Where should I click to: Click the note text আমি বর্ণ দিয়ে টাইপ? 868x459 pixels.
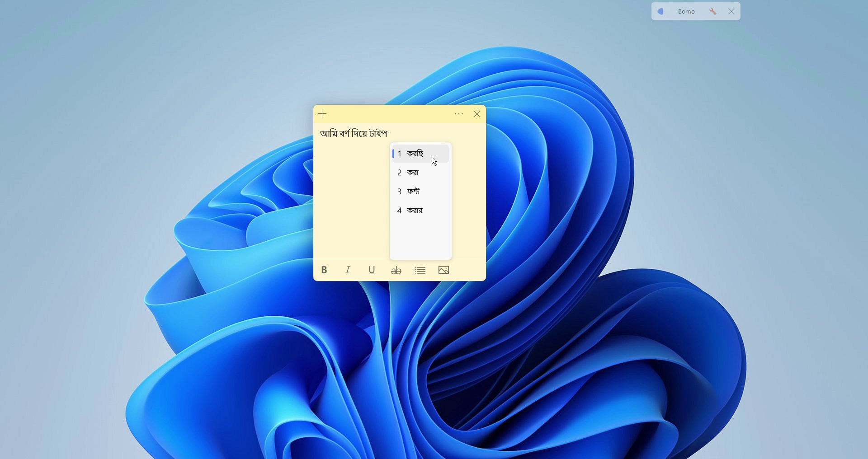point(354,134)
